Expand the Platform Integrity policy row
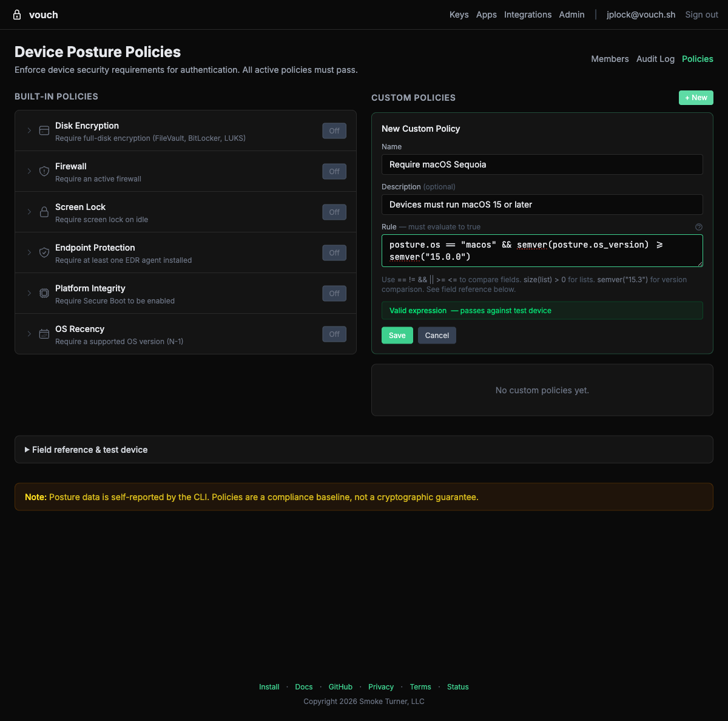This screenshot has height=721, width=728. coord(29,293)
